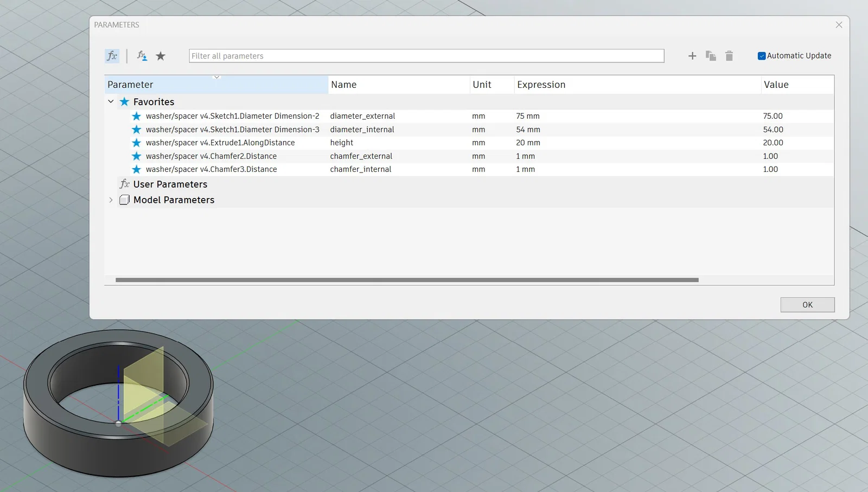
Task: Click the chamfer_external name cell
Action: tap(361, 156)
